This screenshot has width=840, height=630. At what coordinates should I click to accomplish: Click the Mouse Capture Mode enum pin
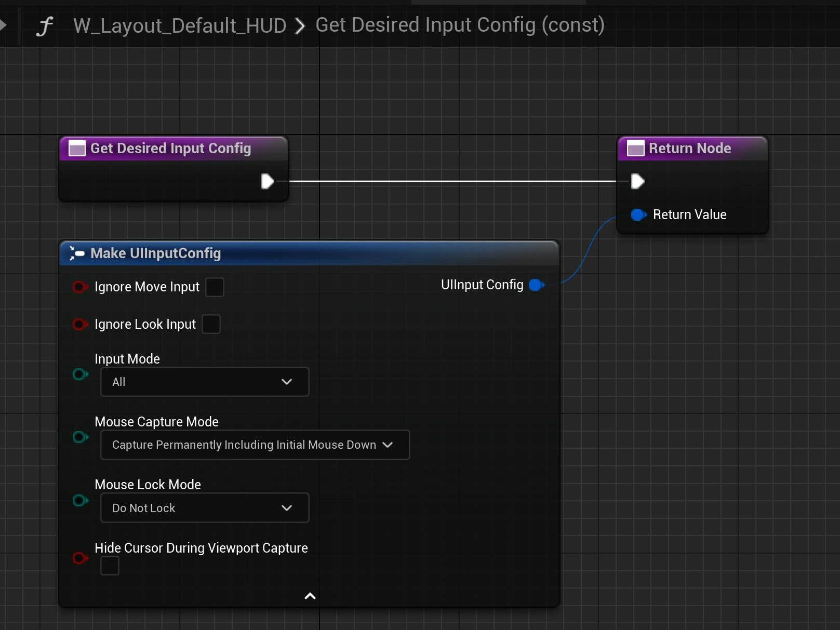point(80,437)
